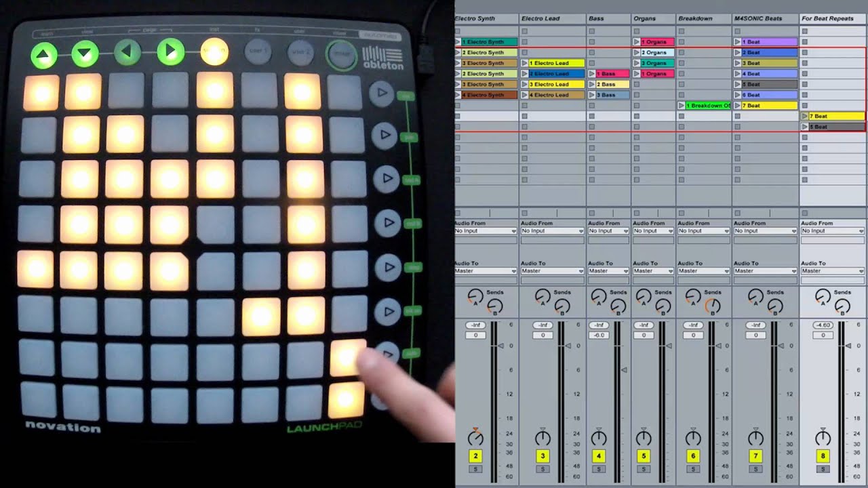Screen dimensions: 868x488
Task: Launch the 1 Breakdown clip
Action: point(682,106)
